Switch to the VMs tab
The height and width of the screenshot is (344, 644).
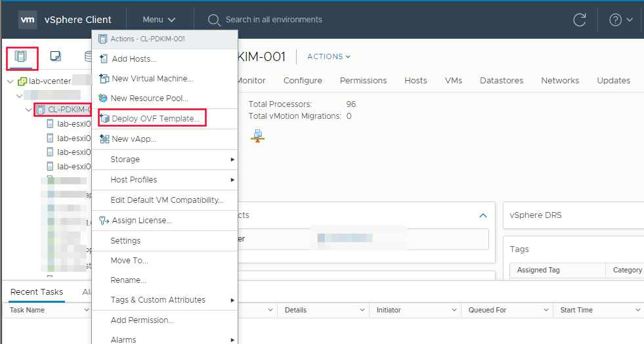454,81
